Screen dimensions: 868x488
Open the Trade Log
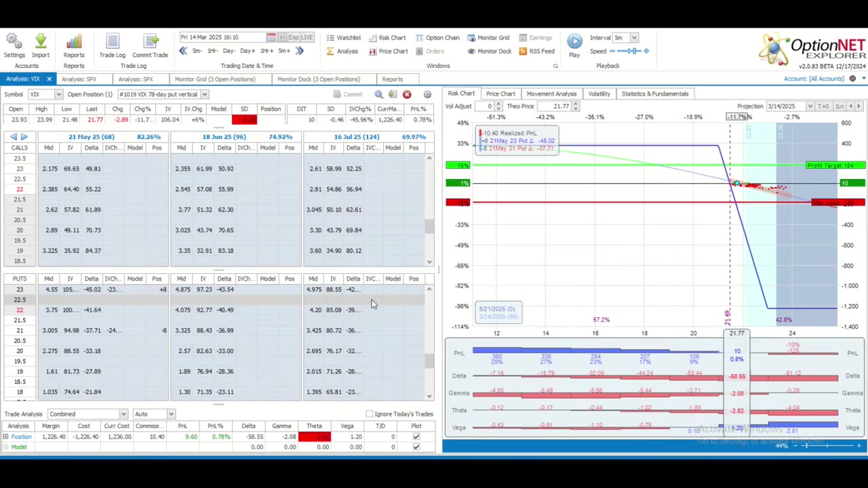(112, 45)
